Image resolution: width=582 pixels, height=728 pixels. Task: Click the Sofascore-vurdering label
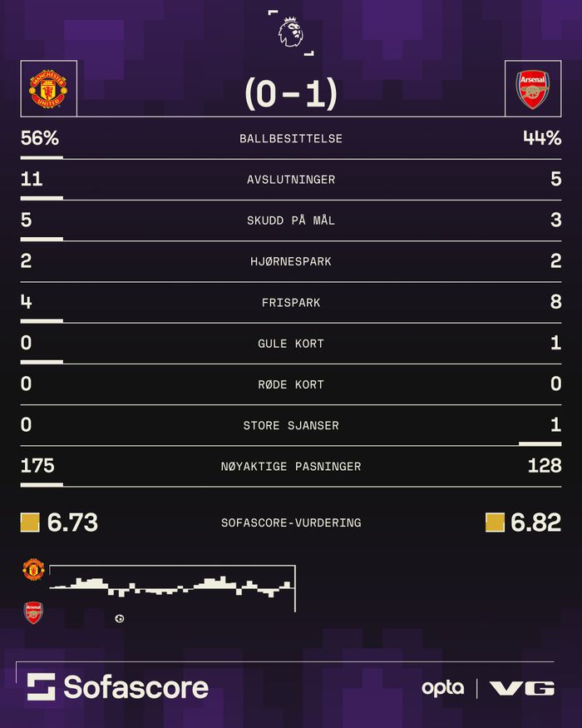click(291, 522)
